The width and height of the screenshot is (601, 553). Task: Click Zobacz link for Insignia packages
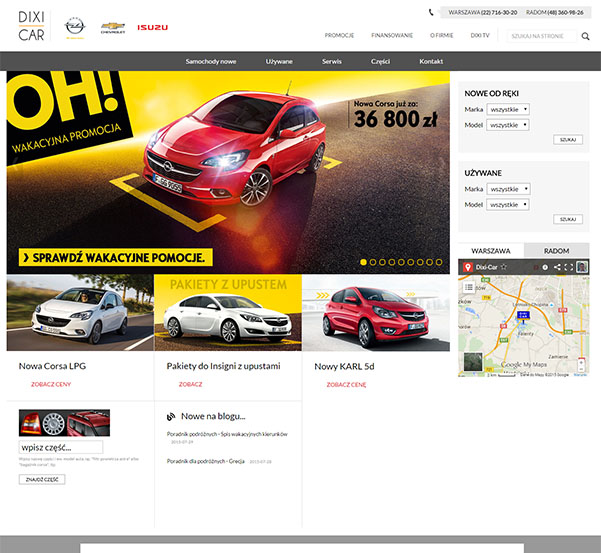click(190, 384)
